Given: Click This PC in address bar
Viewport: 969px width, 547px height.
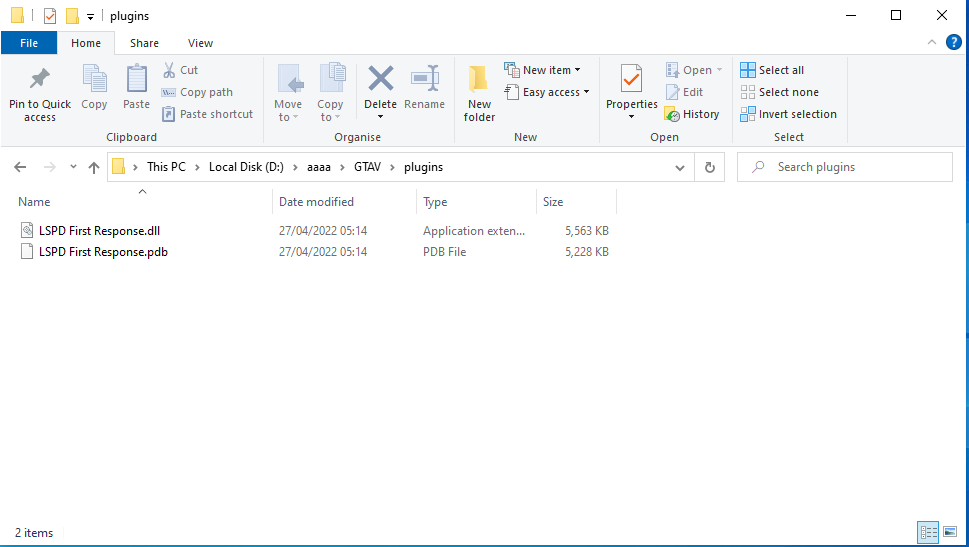Looking at the screenshot, I should [166, 167].
